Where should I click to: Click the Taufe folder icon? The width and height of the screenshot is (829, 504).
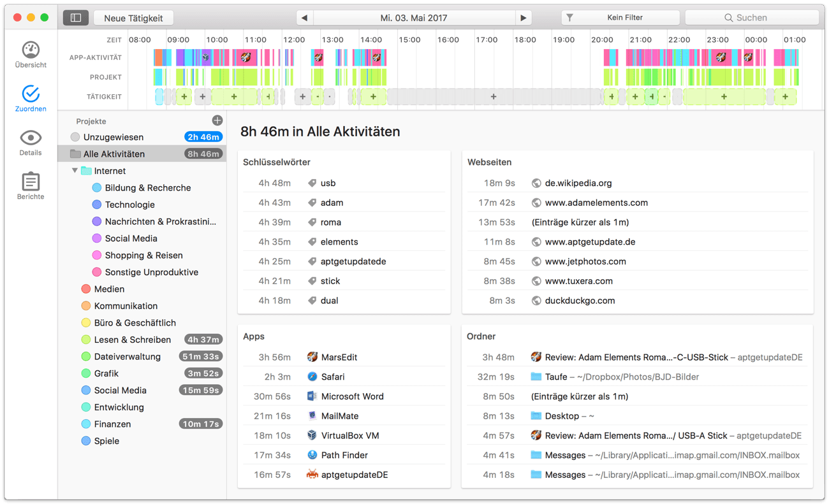(536, 377)
